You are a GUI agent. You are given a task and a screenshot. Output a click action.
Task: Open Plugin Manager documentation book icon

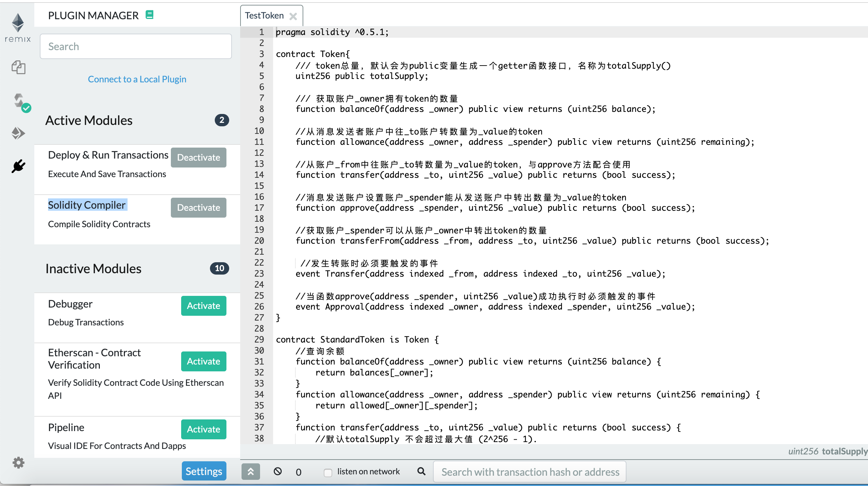pyautogui.click(x=150, y=15)
